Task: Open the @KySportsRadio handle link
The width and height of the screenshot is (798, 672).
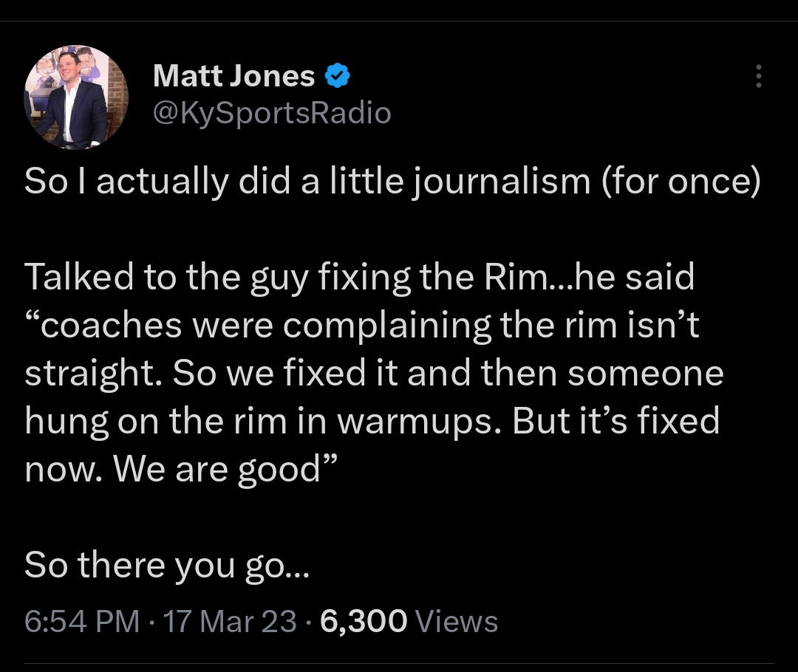Action: [271, 113]
